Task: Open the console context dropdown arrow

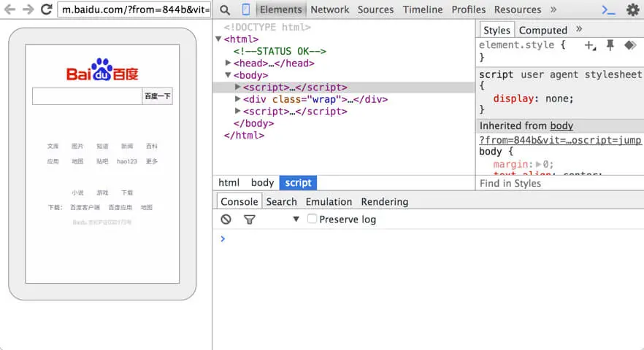Action: (x=296, y=219)
